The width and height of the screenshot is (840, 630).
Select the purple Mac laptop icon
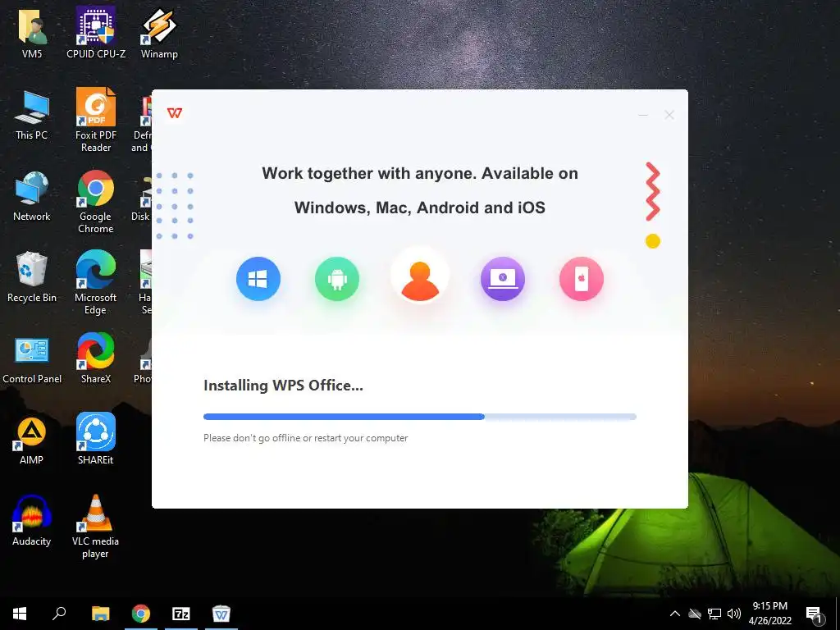503,279
